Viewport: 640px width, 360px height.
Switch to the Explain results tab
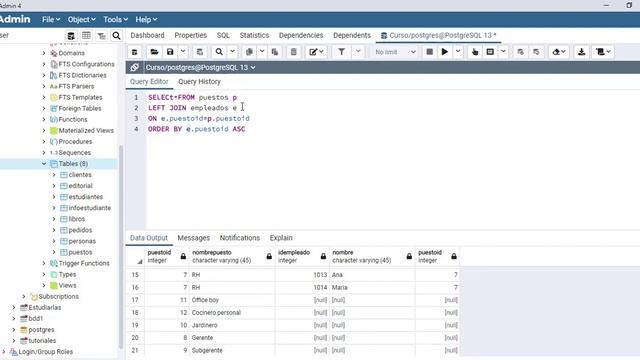click(281, 238)
